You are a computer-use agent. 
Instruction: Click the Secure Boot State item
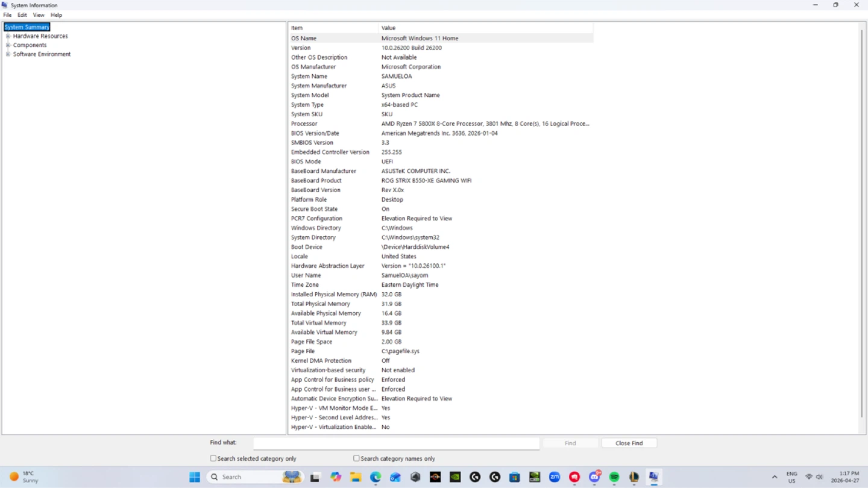point(315,209)
